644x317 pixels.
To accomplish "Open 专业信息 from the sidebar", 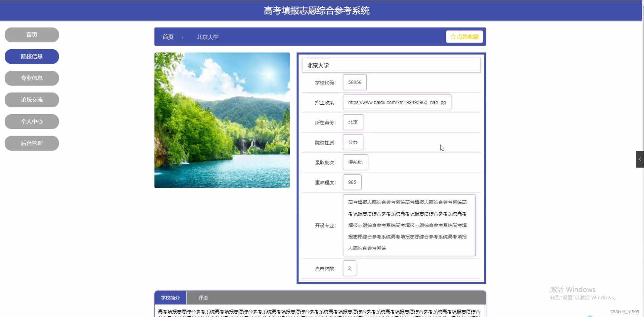I will pos(32,78).
